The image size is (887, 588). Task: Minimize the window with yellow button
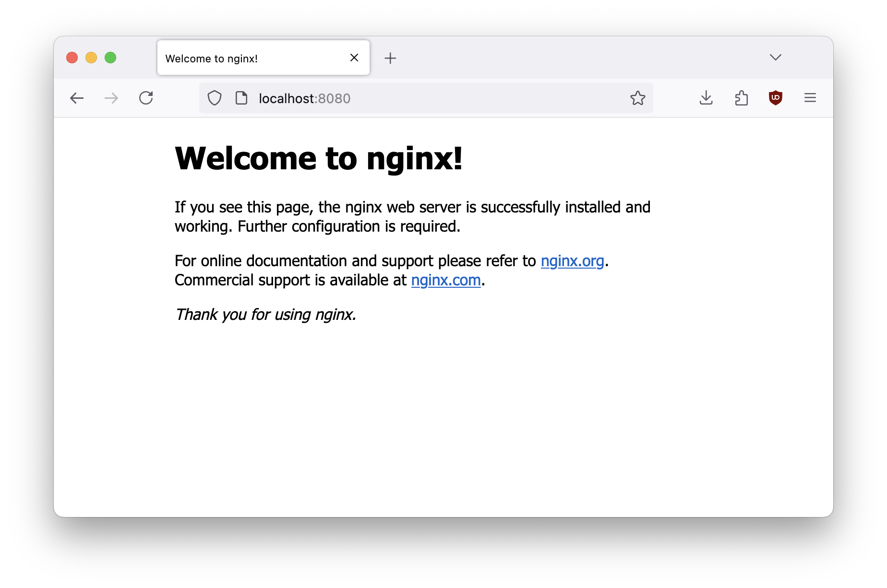pos(91,58)
